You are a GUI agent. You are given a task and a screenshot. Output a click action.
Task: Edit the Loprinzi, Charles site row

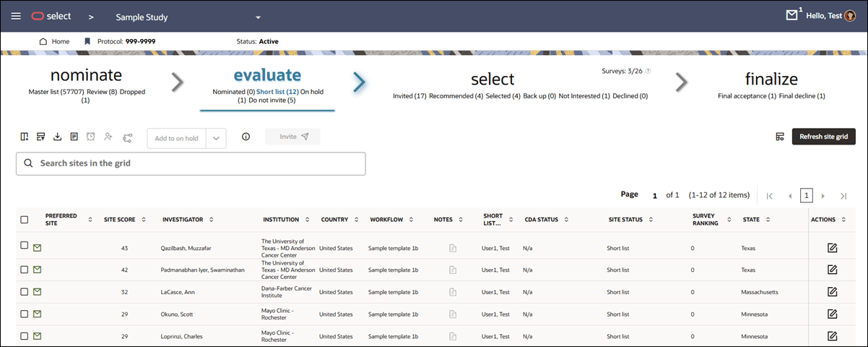(x=832, y=335)
